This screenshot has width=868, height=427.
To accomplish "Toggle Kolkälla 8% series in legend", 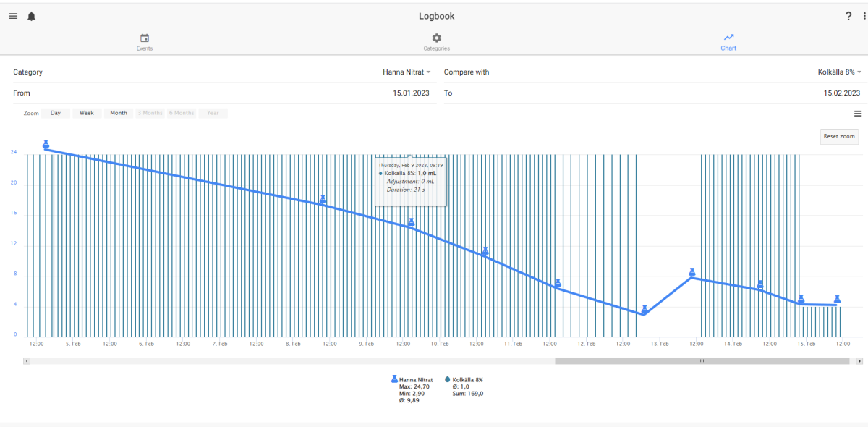I will coord(464,379).
